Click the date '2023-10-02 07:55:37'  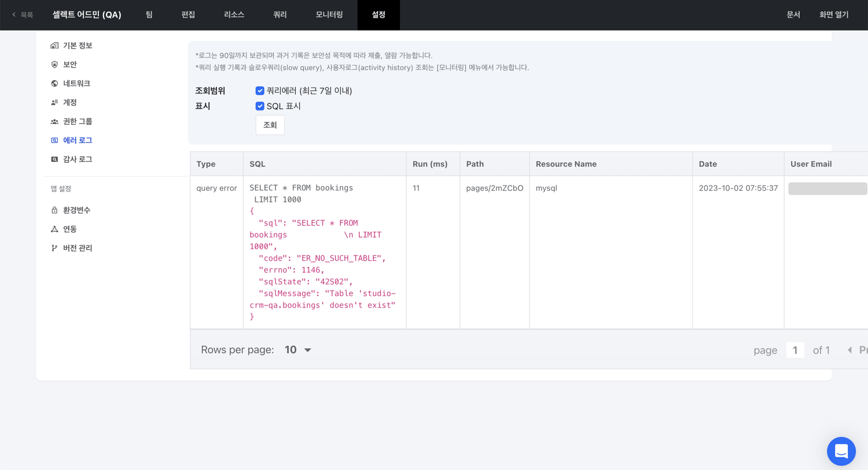pos(738,188)
